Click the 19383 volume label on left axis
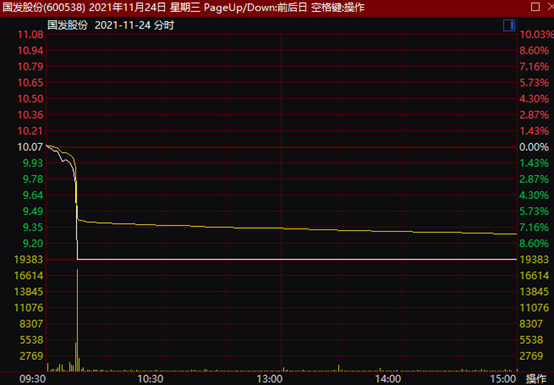The width and height of the screenshot is (554, 385). coord(29,260)
